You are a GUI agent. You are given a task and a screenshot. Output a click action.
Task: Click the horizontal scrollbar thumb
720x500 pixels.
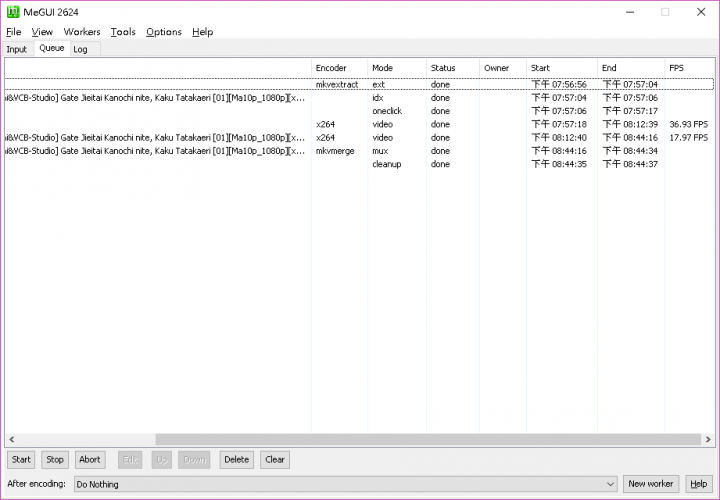[428, 439]
